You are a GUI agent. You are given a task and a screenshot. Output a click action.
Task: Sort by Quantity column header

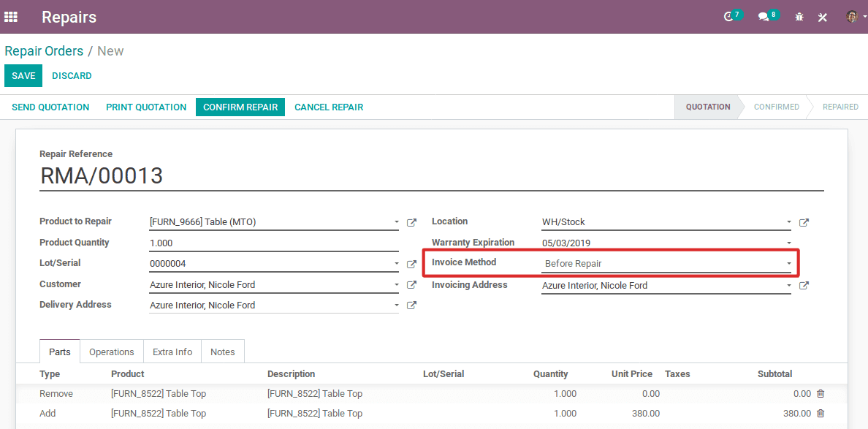(x=550, y=374)
